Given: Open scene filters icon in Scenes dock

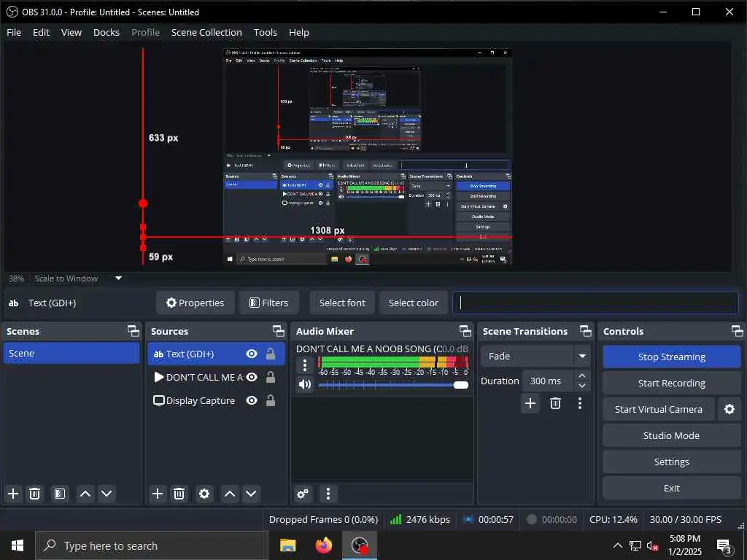Looking at the screenshot, I should click(60, 494).
